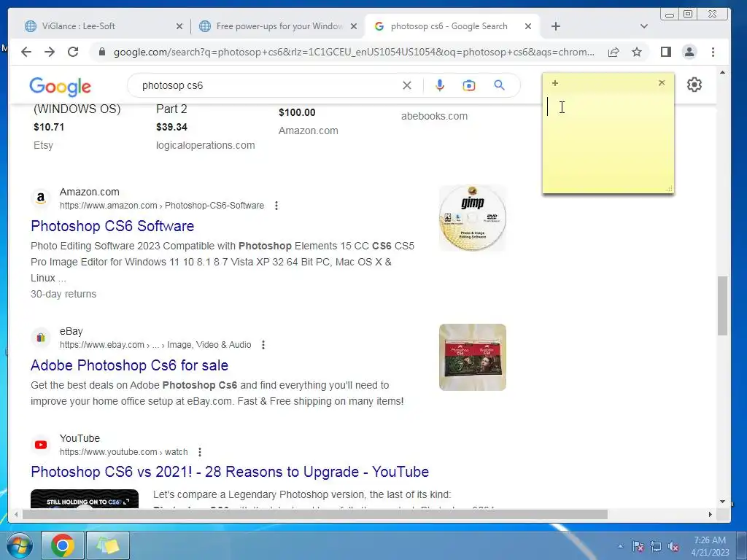Open a new tab with the plus button
Viewport: 747px width, 560px height.
555,26
